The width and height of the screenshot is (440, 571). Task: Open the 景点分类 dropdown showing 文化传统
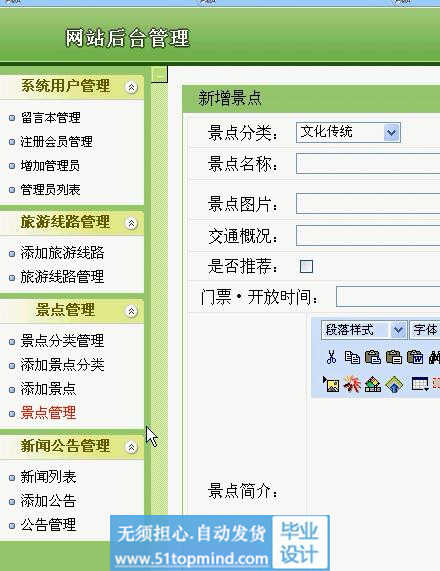[348, 132]
